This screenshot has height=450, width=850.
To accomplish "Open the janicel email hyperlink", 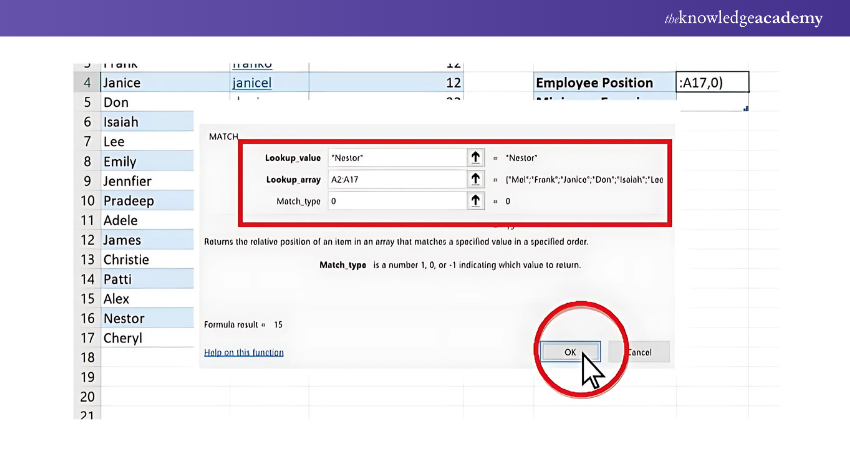I will tap(251, 83).
